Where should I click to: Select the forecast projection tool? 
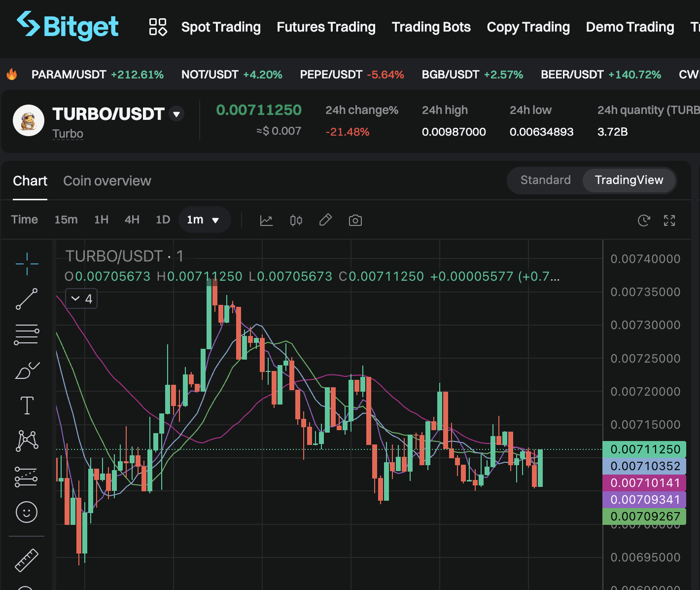click(26, 477)
